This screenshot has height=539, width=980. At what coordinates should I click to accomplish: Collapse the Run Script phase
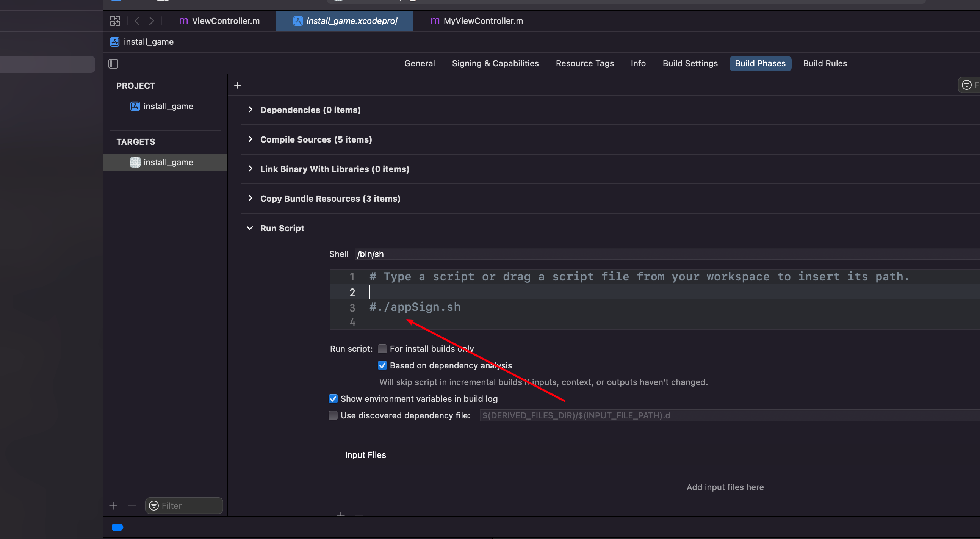tap(250, 228)
